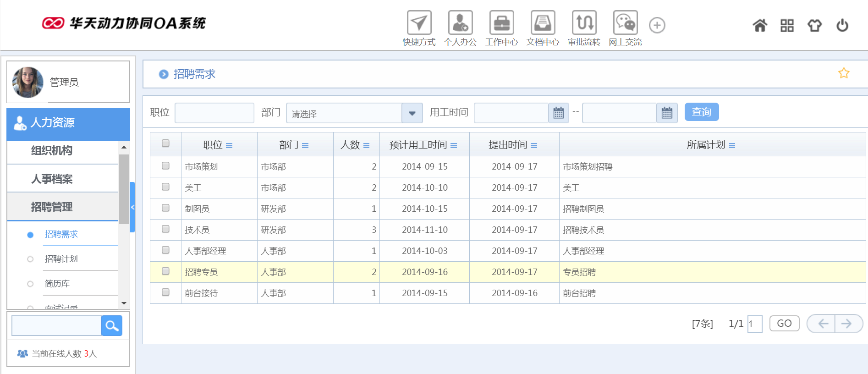Click the home icon in header
The height and width of the screenshot is (374, 868).
[760, 26]
